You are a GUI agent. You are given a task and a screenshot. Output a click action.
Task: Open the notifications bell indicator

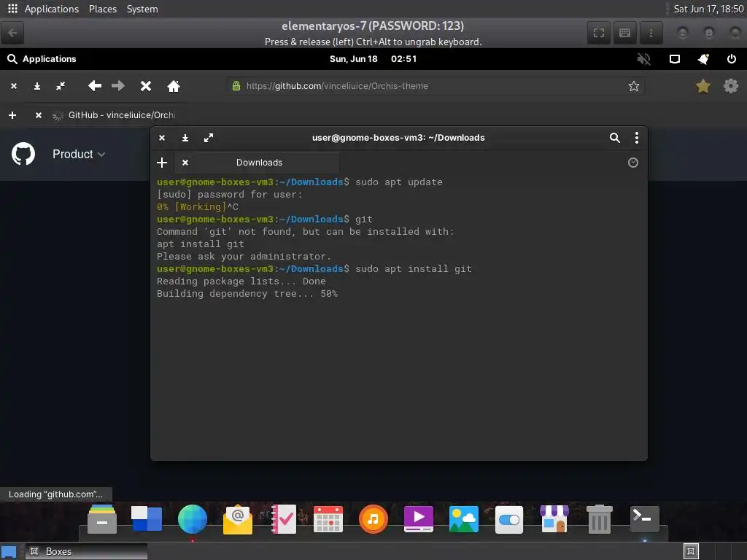(x=703, y=59)
